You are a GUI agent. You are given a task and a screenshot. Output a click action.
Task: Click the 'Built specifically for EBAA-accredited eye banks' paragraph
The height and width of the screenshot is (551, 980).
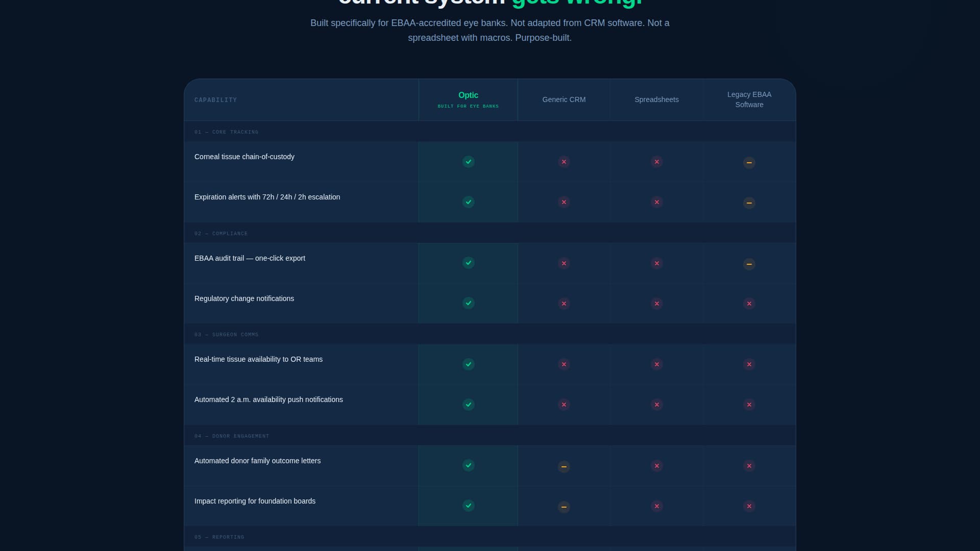coord(489,30)
